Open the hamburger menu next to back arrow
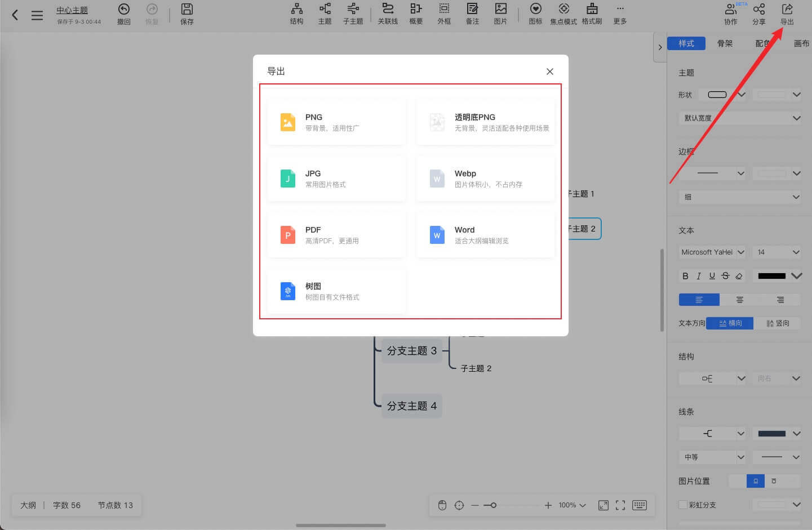812x530 pixels. [x=37, y=15]
